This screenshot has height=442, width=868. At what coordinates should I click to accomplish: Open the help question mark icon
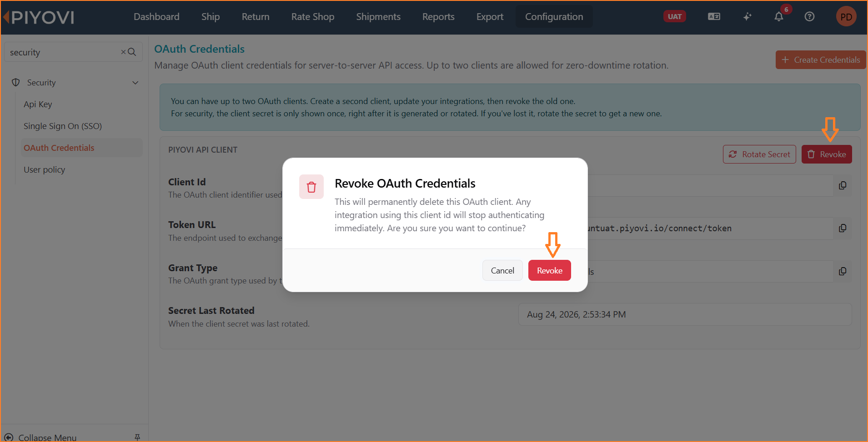click(809, 16)
